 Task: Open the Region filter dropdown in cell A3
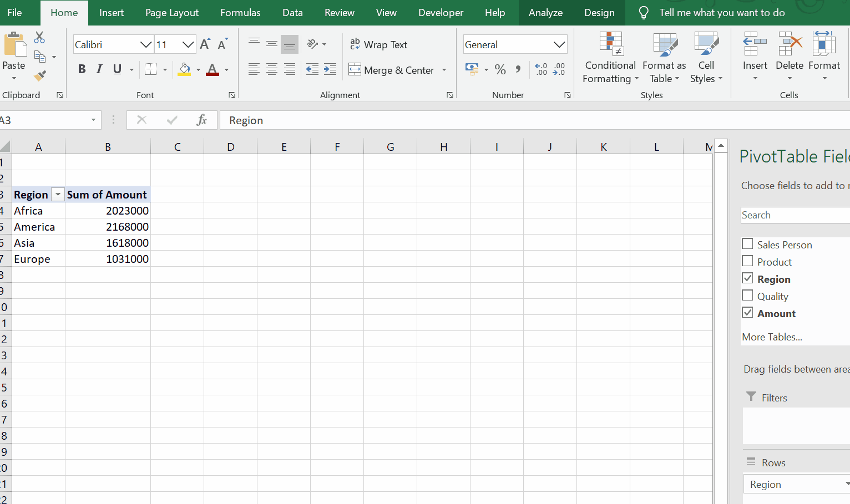pyautogui.click(x=57, y=194)
